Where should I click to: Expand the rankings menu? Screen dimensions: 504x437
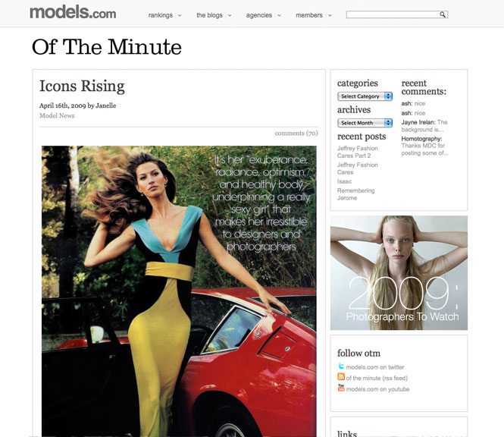[x=164, y=15]
